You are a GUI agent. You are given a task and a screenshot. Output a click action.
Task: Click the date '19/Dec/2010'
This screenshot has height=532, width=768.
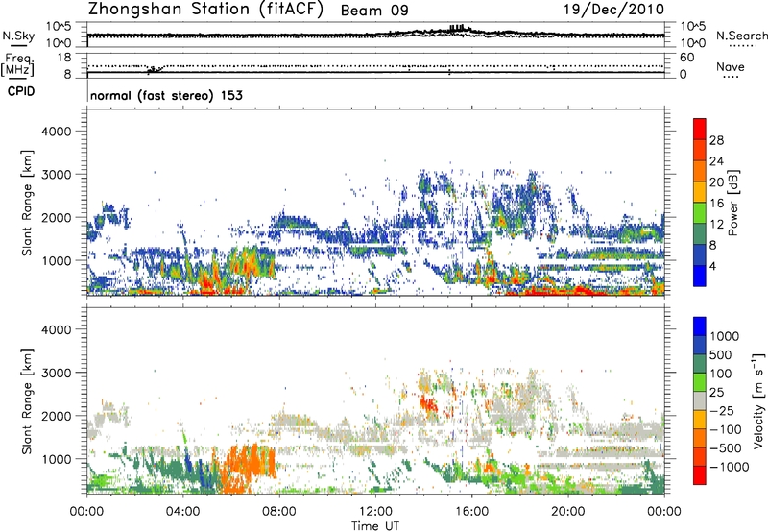coord(614,9)
